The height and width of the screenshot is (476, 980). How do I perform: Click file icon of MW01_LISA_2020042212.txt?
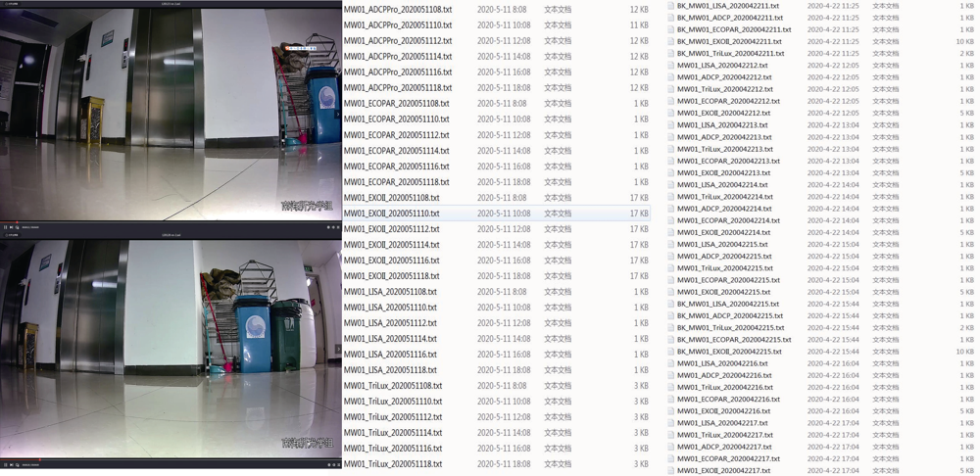pyautogui.click(x=671, y=65)
